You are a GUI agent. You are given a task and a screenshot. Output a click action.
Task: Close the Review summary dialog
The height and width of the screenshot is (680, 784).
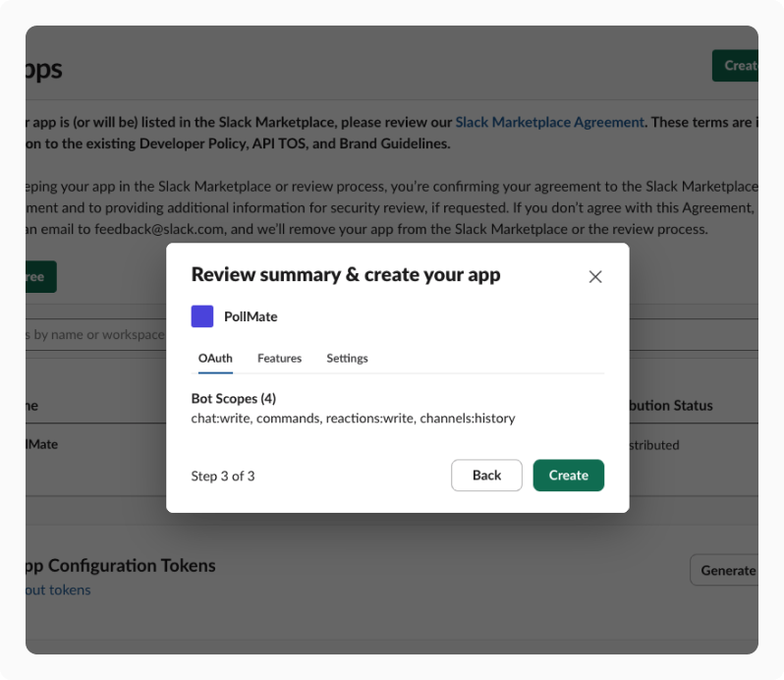(595, 276)
